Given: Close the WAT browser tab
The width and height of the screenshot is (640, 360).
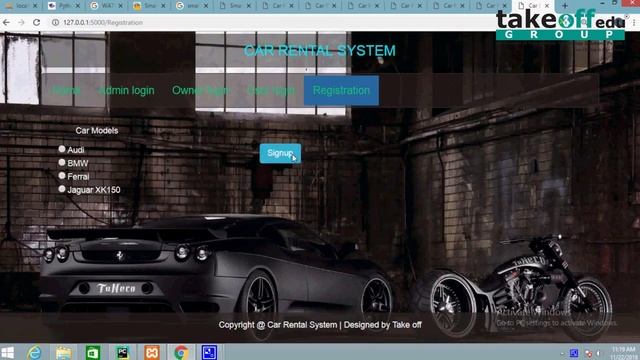Looking at the screenshot, I should 120,6.
